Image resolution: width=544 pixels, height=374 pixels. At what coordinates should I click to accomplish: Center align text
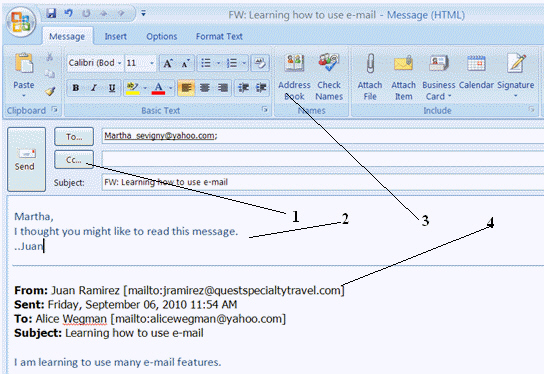(x=205, y=88)
